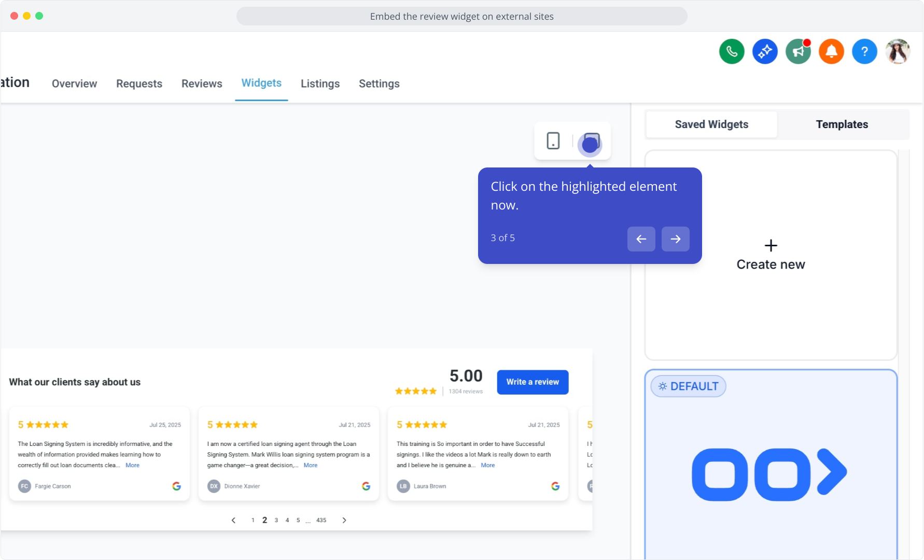Click the green phone call icon
This screenshot has width=924, height=560.
pos(732,51)
